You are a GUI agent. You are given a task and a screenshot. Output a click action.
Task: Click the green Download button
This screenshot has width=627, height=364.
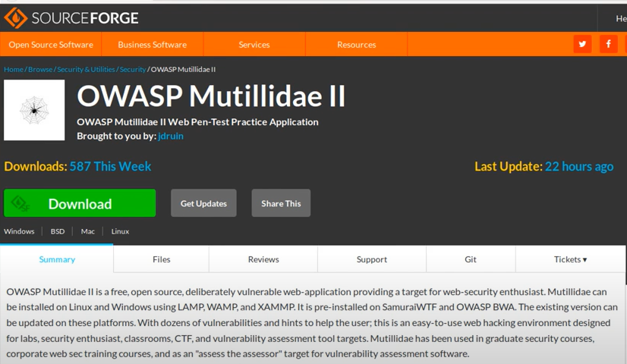tap(80, 203)
